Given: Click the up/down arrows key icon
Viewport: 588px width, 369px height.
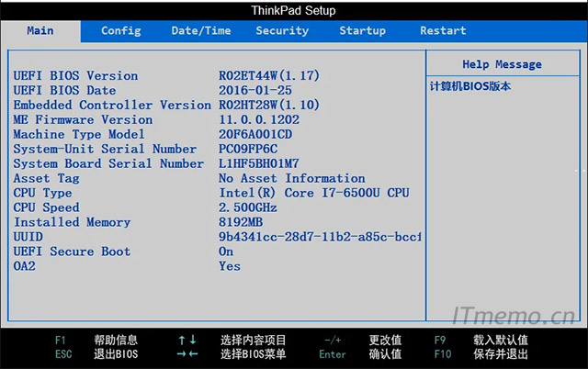Looking at the screenshot, I should click(x=187, y=341).
